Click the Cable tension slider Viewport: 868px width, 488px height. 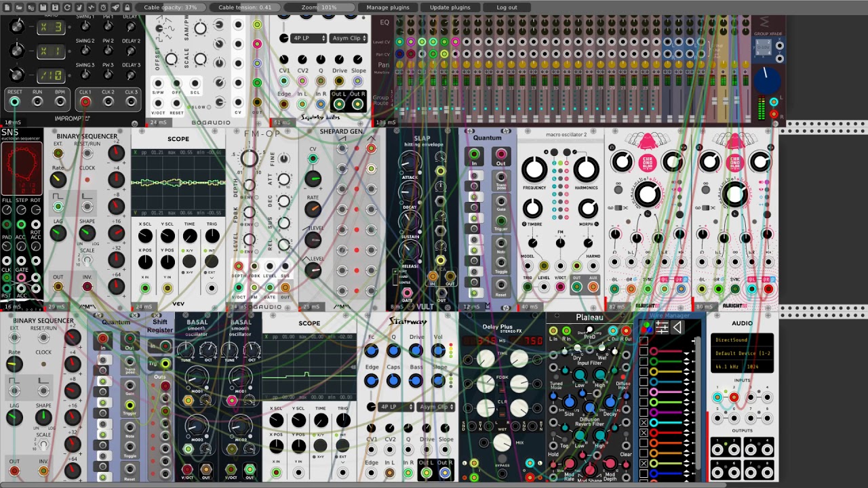245,7
